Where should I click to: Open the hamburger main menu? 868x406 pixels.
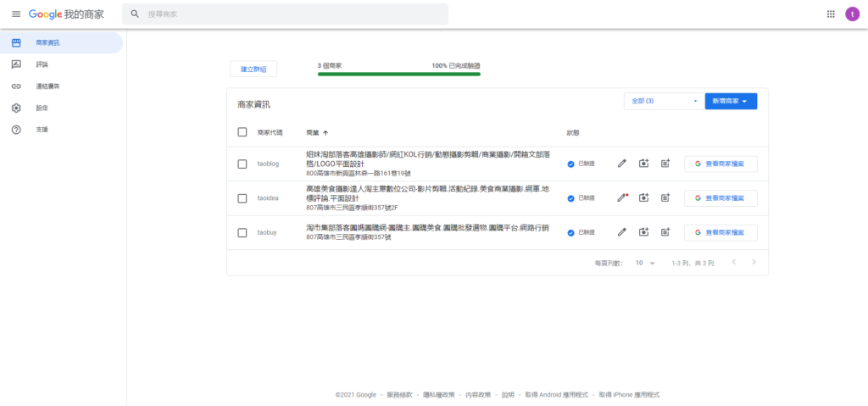click(x=15, y=14)
